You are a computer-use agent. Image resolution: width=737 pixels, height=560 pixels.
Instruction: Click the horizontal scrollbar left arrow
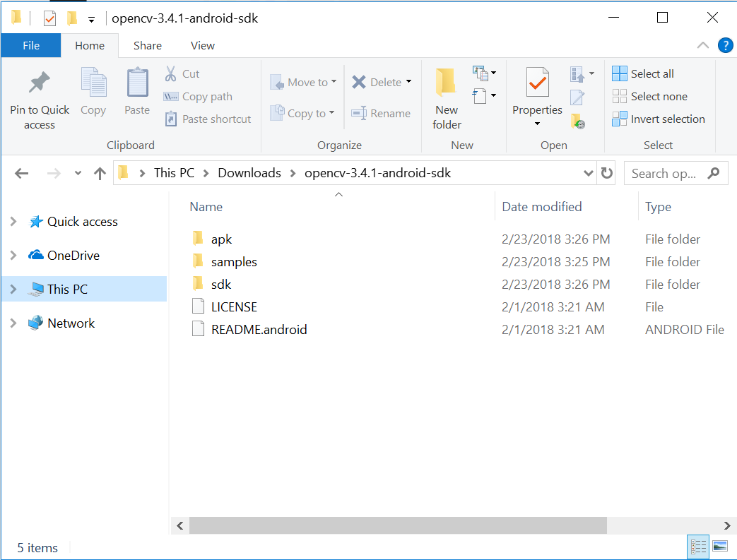[x=180, y=525]
